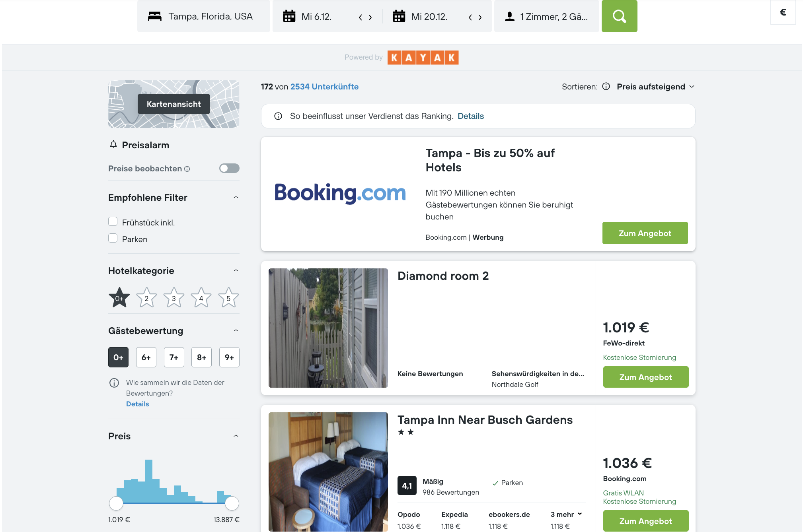Click the info icon in ranking notice

click(278, 116)
